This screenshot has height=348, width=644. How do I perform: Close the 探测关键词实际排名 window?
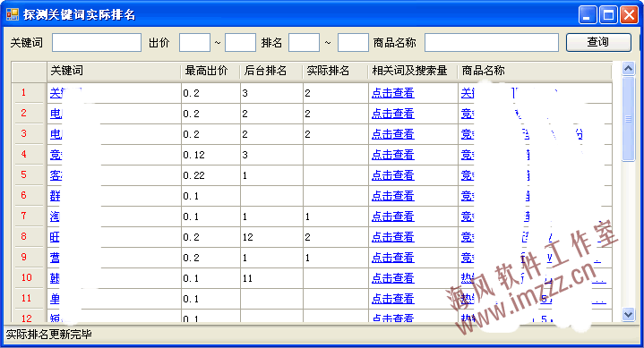629,15
